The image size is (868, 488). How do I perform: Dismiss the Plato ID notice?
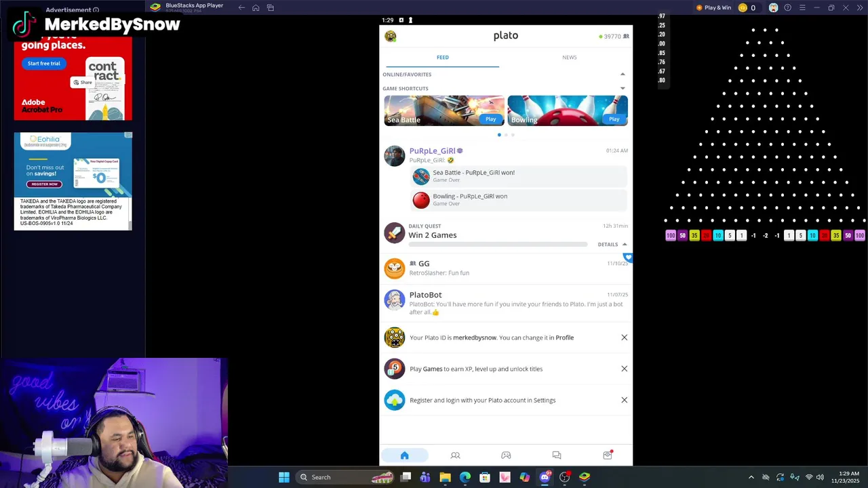coord(625,338)
